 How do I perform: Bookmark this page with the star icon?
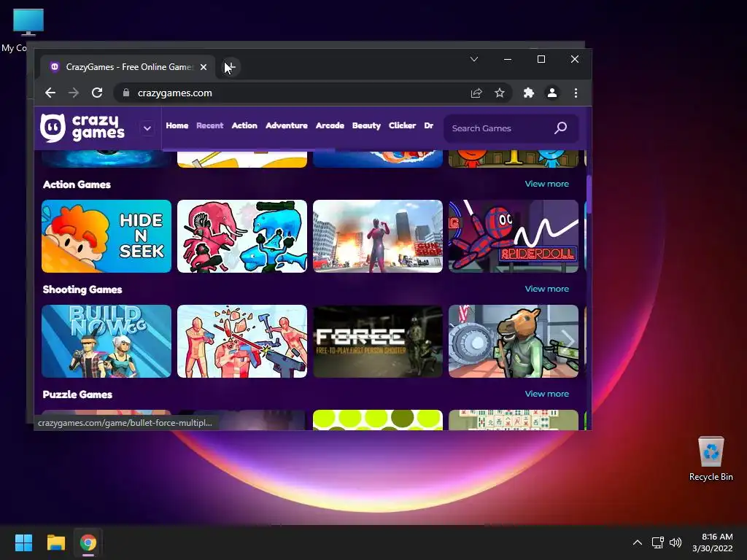pyautogui.click(x=499, y=93)
